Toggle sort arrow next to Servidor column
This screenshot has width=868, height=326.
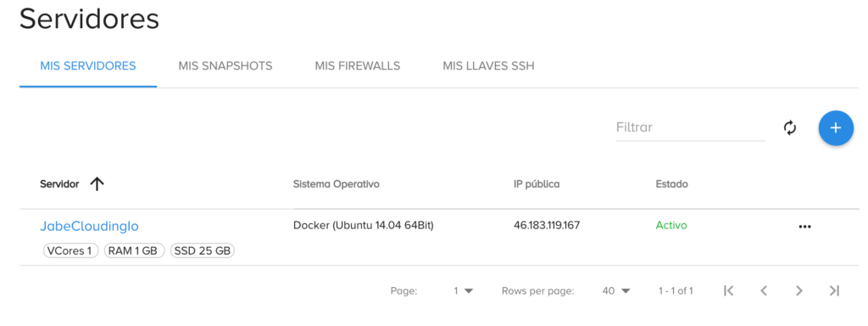click(97, 184)
